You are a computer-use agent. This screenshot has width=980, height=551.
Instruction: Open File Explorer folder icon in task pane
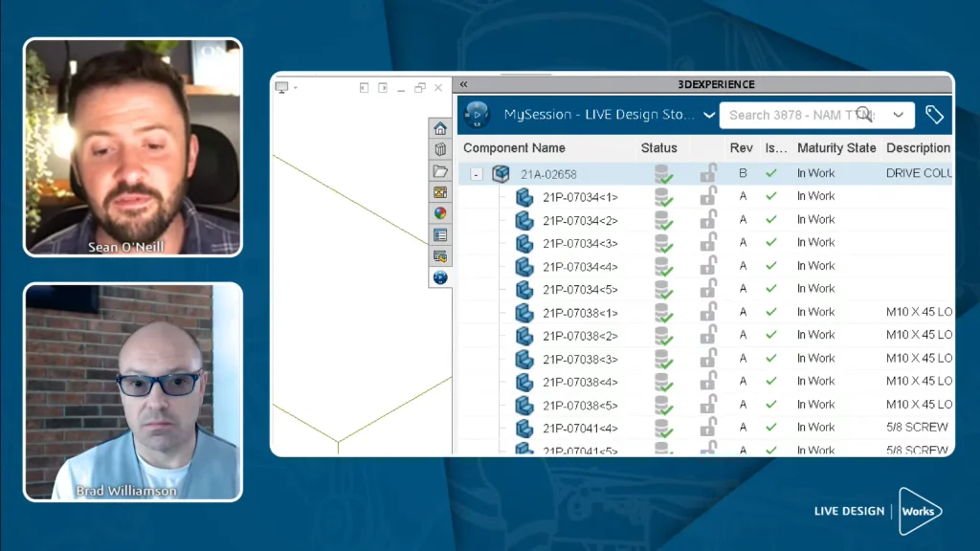(x=440, y=171)
